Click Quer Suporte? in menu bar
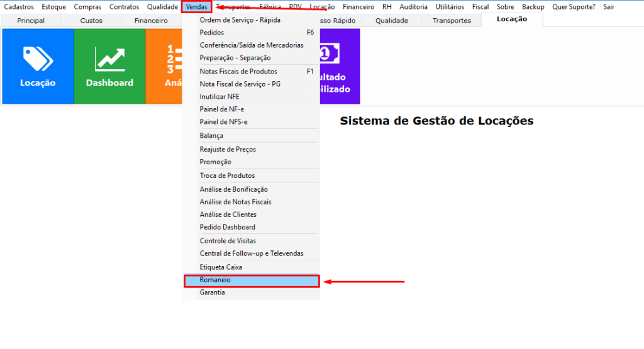Image resolution: width=644 pixels, height=349 pixels. coord(574,7)
